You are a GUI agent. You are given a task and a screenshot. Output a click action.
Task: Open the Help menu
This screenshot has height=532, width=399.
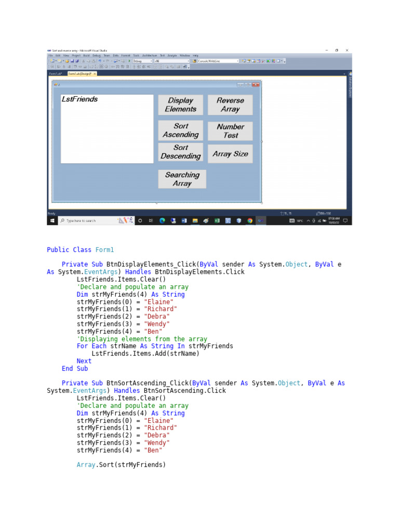point(195,55)
